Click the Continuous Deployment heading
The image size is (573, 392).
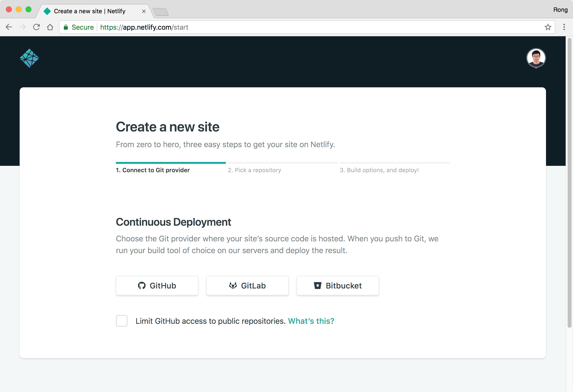(x=173, y=222)
